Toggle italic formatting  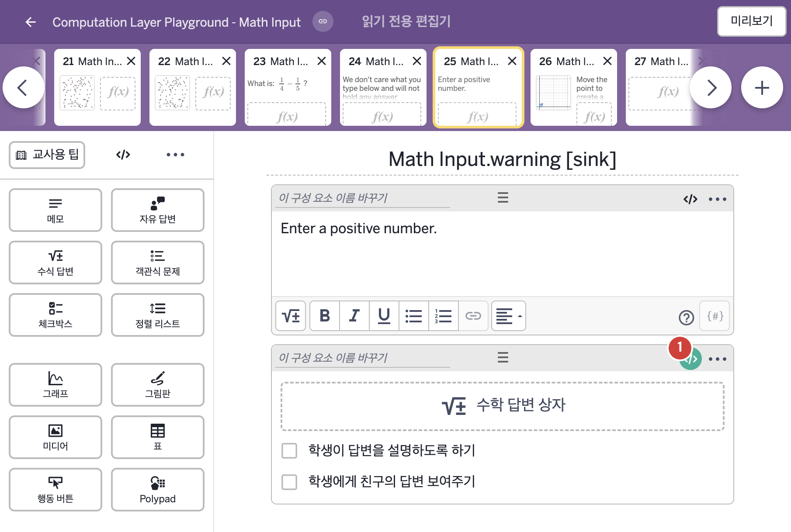tap(354, 316)
